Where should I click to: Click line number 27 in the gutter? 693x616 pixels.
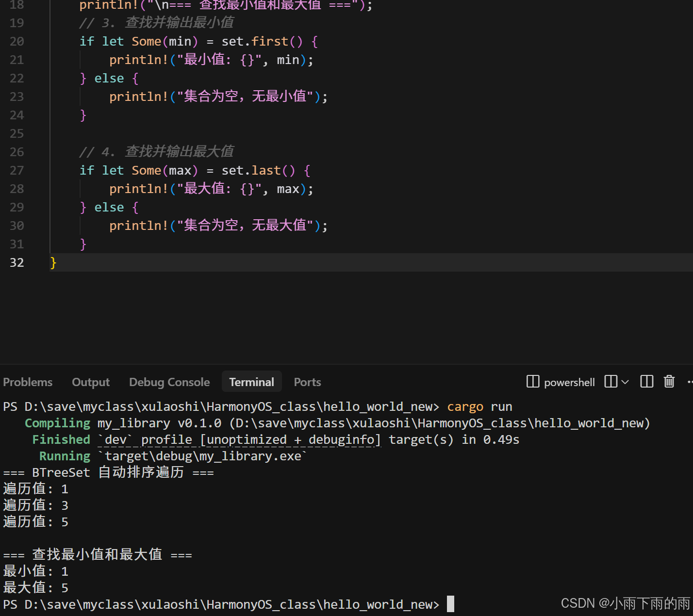[17, 170]
